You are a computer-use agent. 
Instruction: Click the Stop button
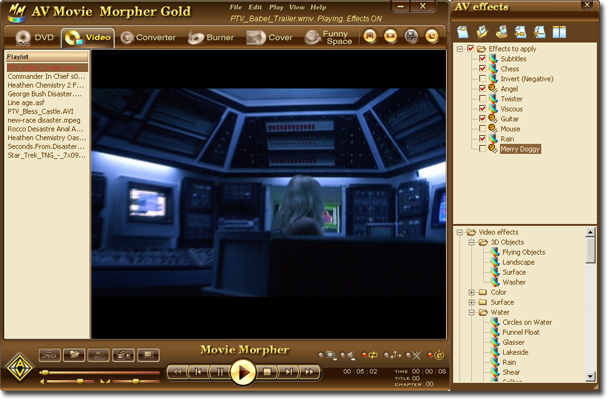point(267,372)
